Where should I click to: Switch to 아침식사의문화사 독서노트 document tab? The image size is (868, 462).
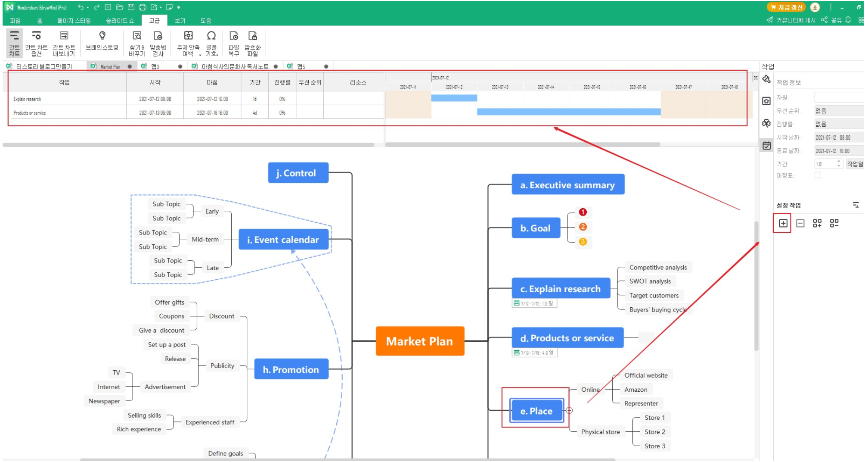pos(235,66)
